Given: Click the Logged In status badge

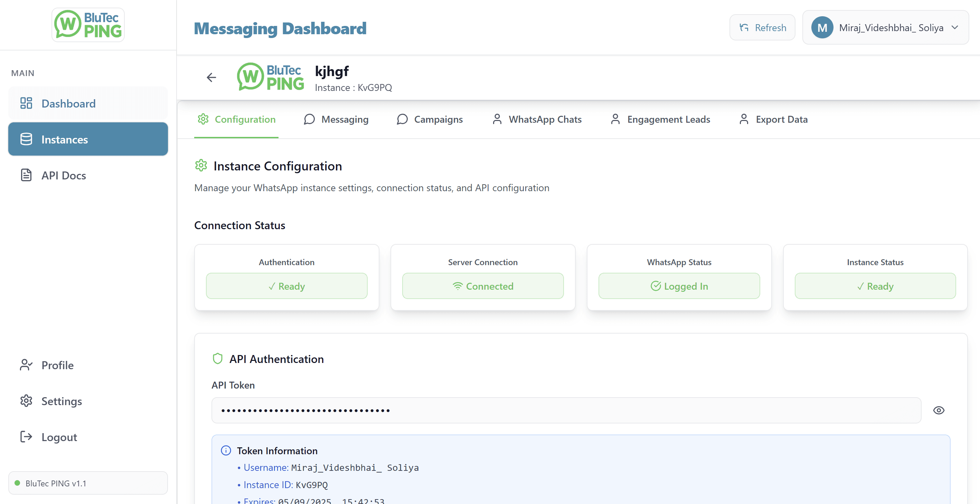Looking at the screenshot, I should coord(679,286).
